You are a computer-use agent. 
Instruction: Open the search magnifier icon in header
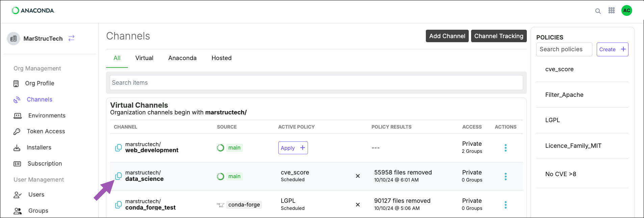click(x=598, y=11)
